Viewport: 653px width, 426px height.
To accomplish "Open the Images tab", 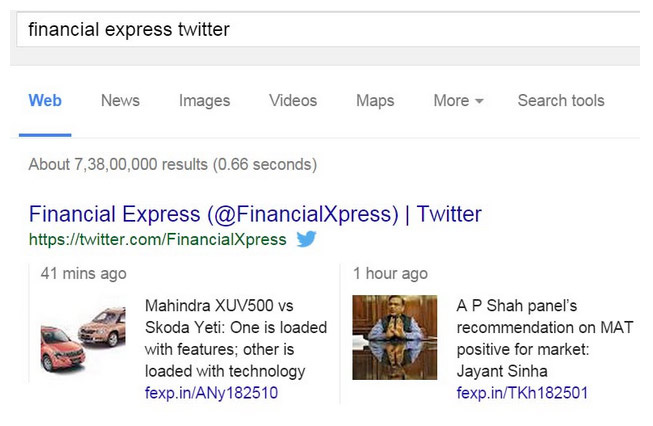I will click(x=204, y=101).
